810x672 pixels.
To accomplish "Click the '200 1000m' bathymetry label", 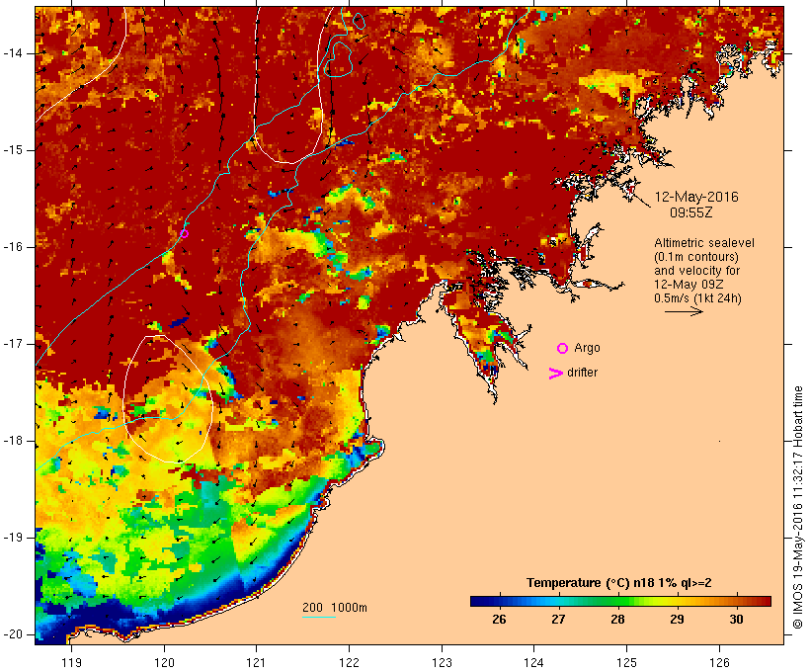I will click(x=335, y=608).
